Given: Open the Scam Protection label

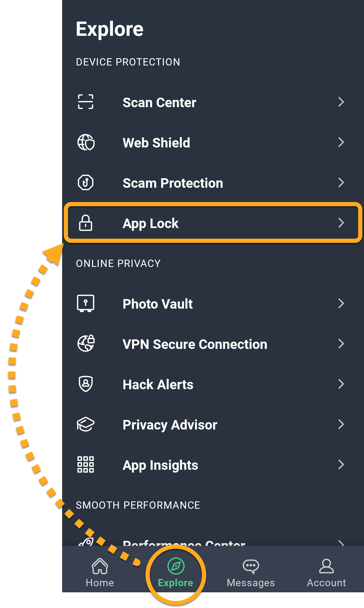Looking at the screenshot, I should pos(173,183).
